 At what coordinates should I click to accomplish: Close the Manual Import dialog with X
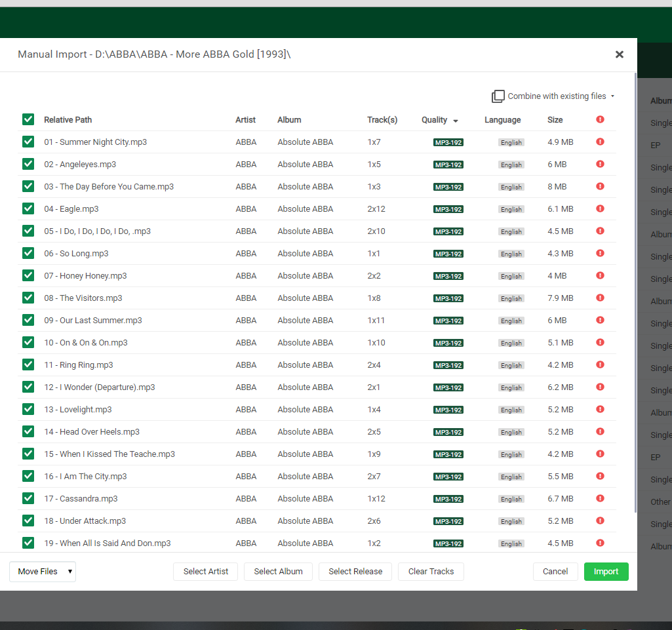point(620,54)
